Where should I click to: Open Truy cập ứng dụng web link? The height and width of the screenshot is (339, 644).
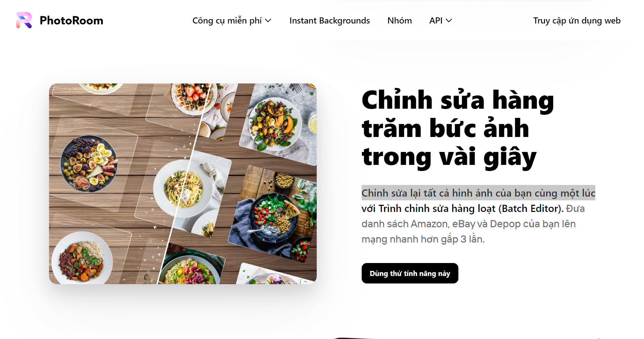[577, 21]
